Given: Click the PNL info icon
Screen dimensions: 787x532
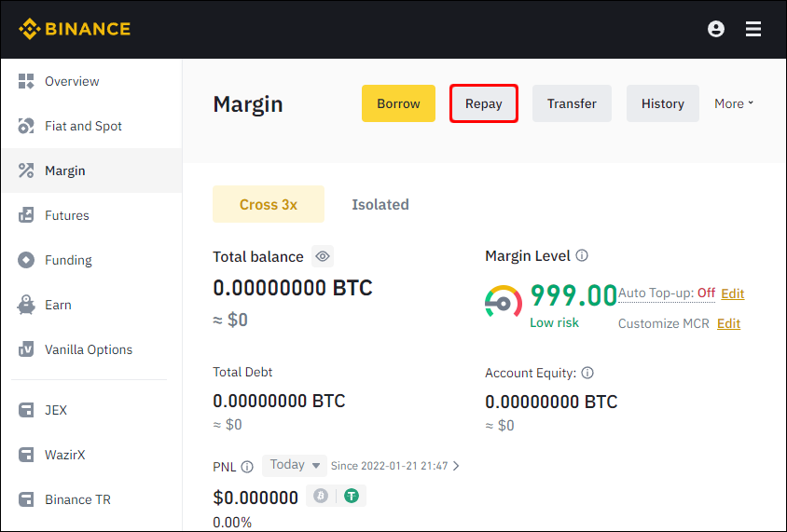Looking at the screenshot, I should pyautogui.click(x=247, y=467).
